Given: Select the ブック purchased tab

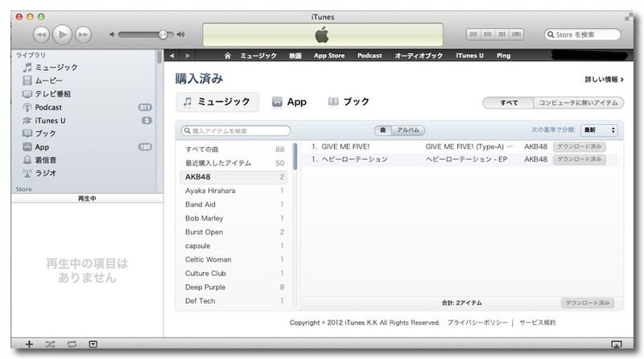Looking at the screenshot, I should pos(349,102).
